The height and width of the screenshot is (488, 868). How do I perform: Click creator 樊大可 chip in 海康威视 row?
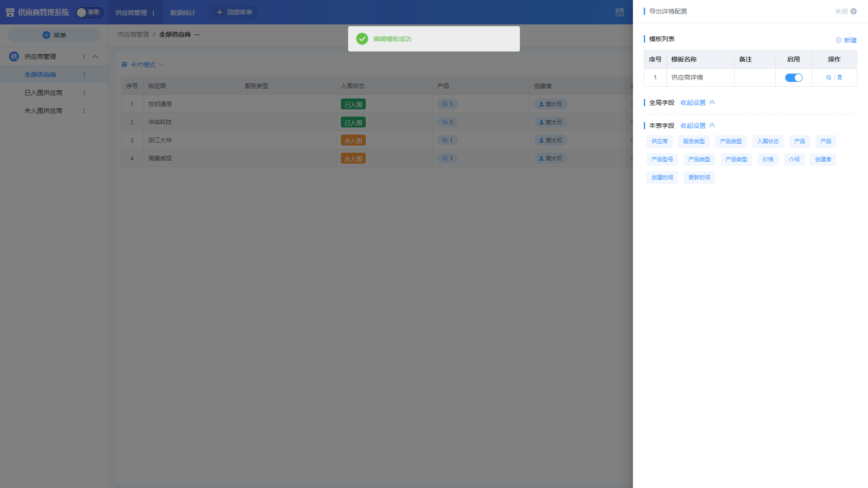[x=551, y=158]
